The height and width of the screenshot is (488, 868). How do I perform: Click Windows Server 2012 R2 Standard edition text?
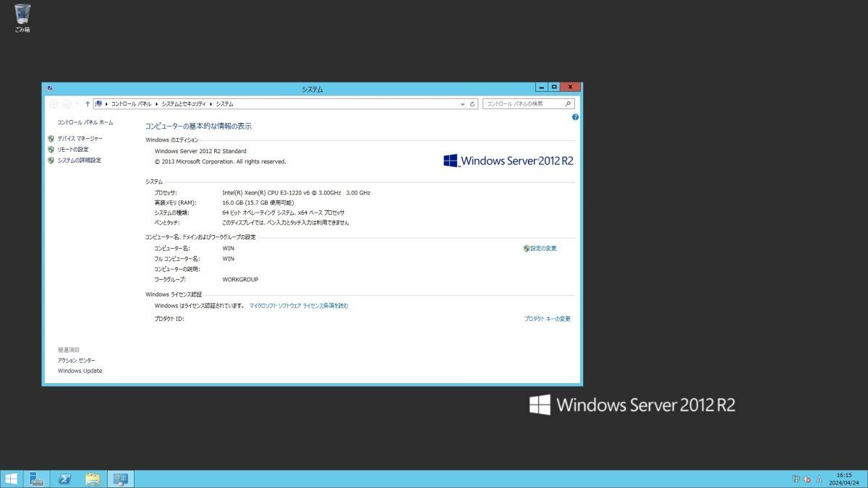[x=200, y=151]
